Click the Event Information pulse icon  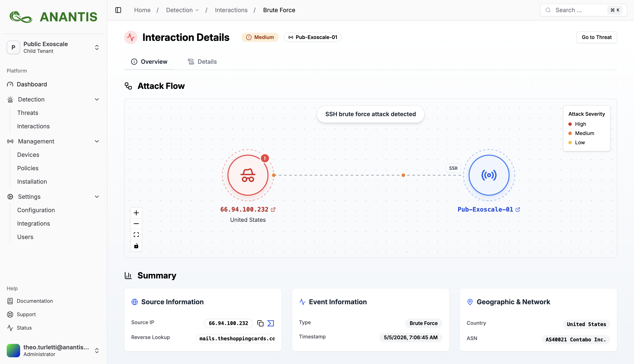pyautogui.click(x=302, y=302)
